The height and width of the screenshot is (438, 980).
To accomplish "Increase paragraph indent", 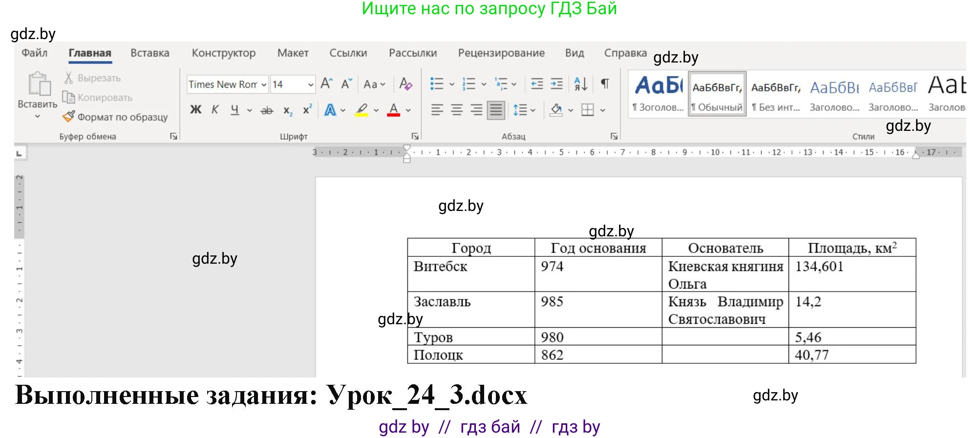I will point(556,84).
